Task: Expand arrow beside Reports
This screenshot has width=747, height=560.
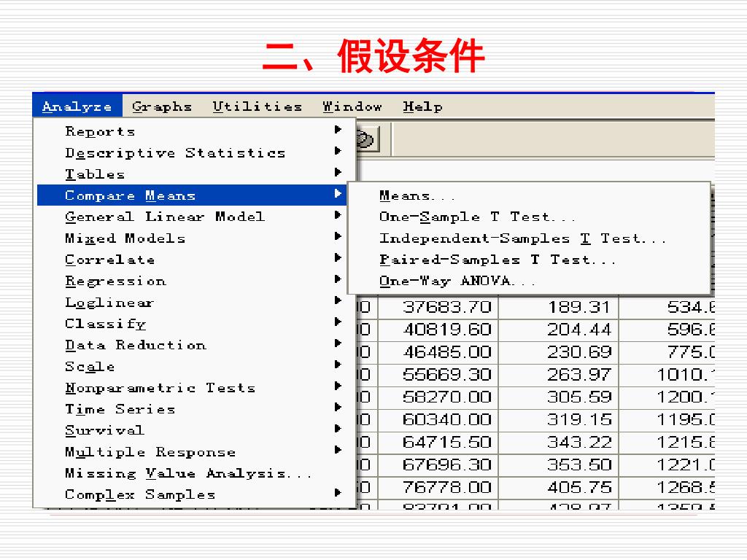Action: click(x=338, y=130)
